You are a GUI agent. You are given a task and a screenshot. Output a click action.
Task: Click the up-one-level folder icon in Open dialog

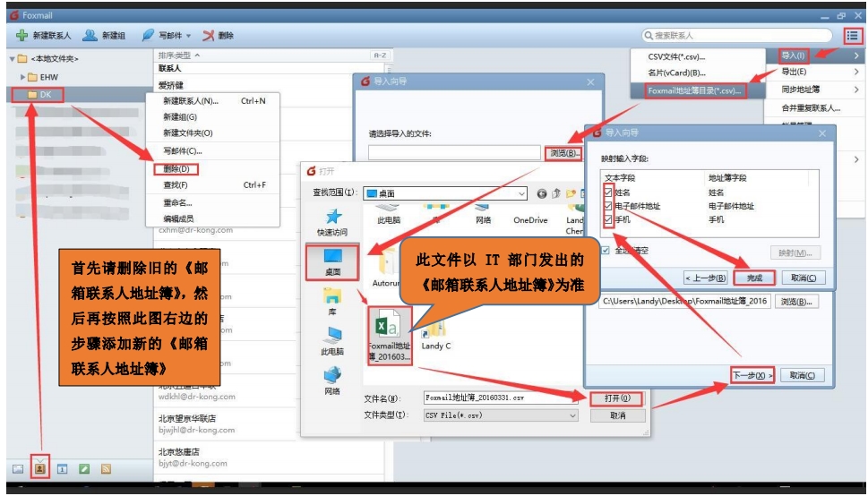click(556, 193)
